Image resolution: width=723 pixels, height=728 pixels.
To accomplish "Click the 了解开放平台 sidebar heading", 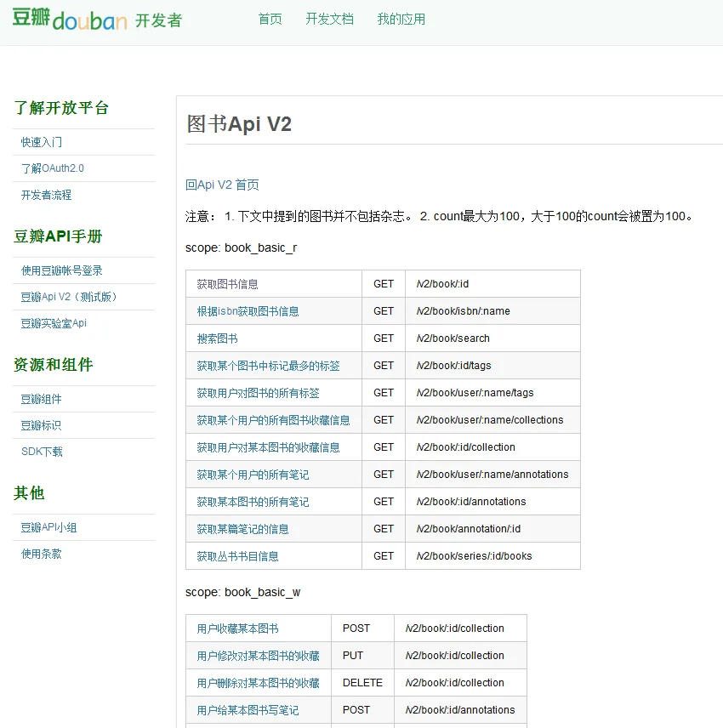I will pyautogui.click(x=61, y=108).
